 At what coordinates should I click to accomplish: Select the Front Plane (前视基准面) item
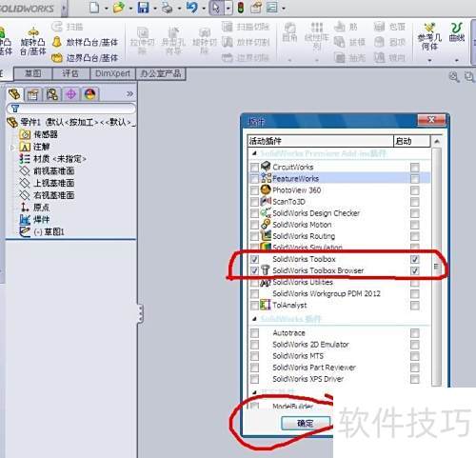47,170
